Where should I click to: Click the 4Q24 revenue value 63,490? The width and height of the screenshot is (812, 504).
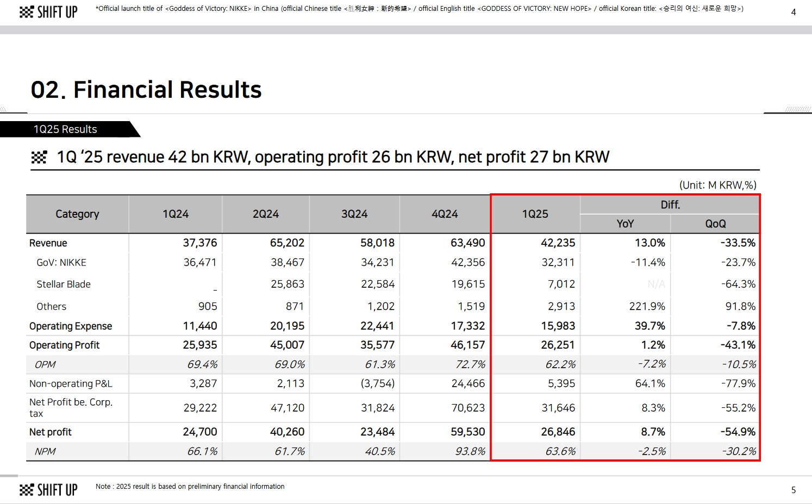pyautogui.click(x=467, y=243)
